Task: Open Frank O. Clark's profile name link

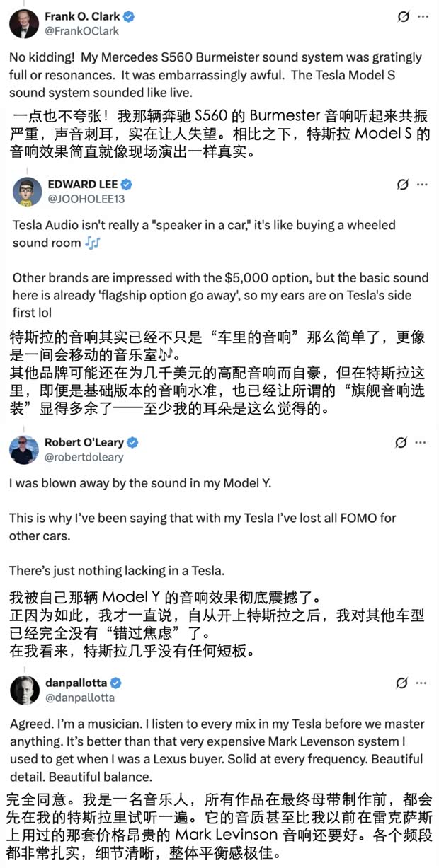Action: click(x=82, y=16)
